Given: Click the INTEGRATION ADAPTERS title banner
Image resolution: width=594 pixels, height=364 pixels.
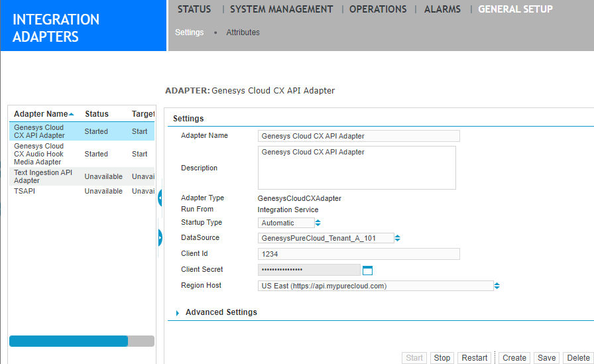Looking at the screenshot, I should coord(84,25).
